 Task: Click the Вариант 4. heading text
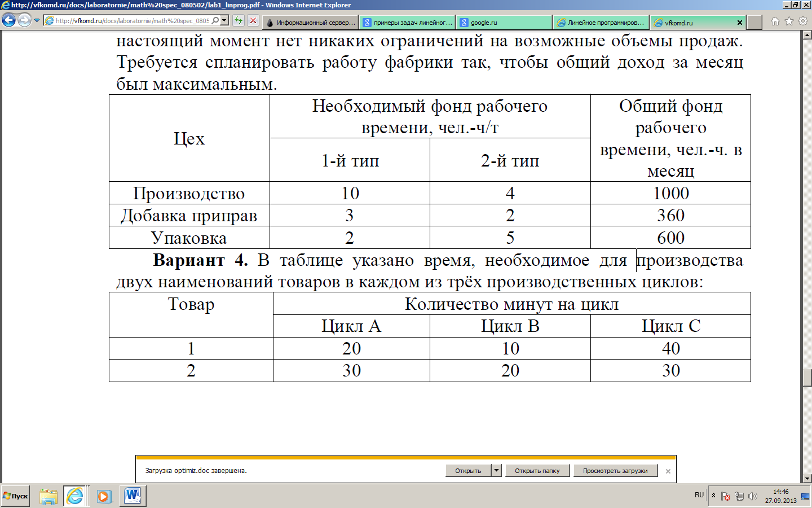(200, 260)
